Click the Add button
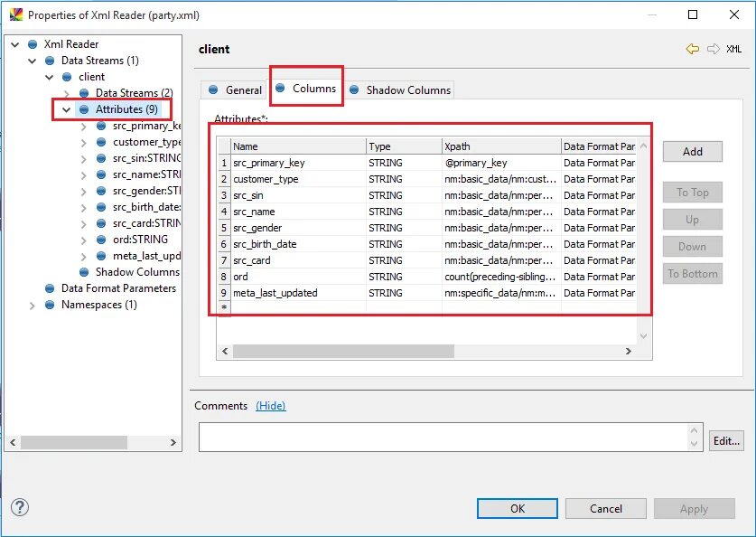 pyautogui.click(x=692, y=152)
